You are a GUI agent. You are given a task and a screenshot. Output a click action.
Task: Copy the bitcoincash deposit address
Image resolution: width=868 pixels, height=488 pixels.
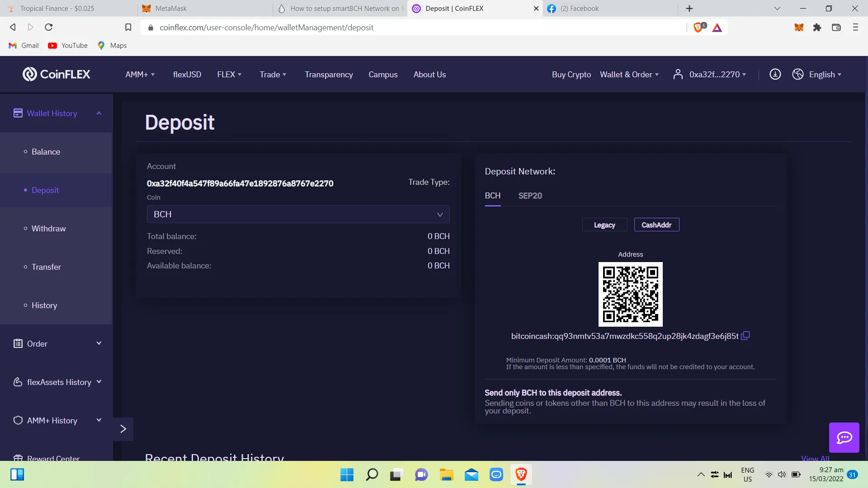coord(745,336)
